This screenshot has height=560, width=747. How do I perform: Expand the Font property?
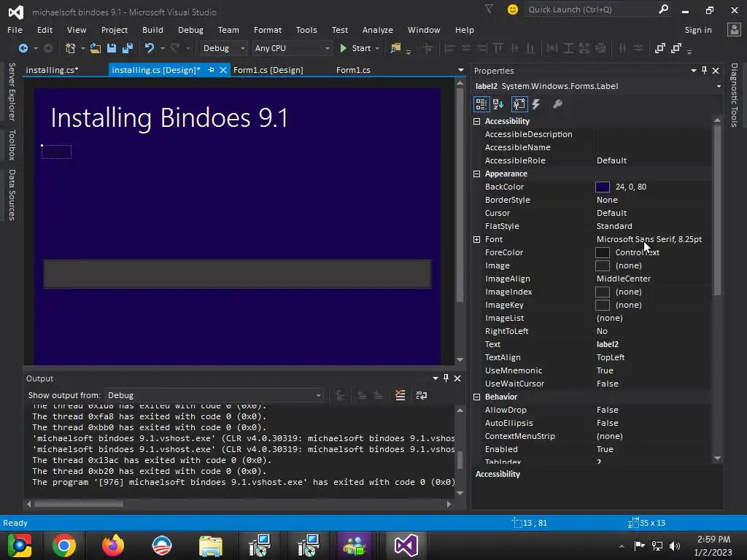tap(476, 239)
